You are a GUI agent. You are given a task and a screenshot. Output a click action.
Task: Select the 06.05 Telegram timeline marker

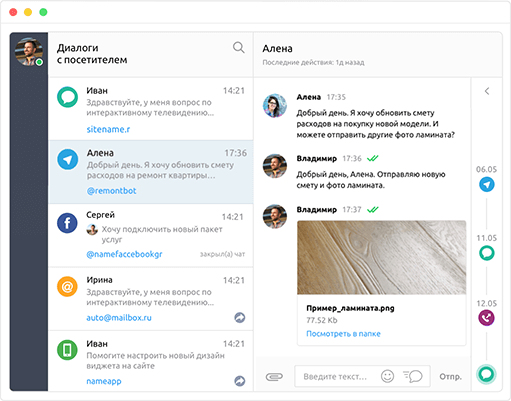(x=487, y=184)
